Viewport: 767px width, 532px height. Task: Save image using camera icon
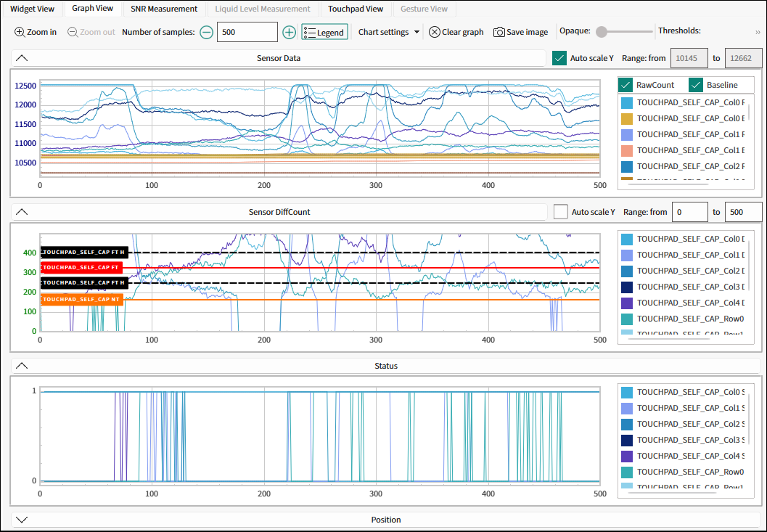(x=499, y=33)
